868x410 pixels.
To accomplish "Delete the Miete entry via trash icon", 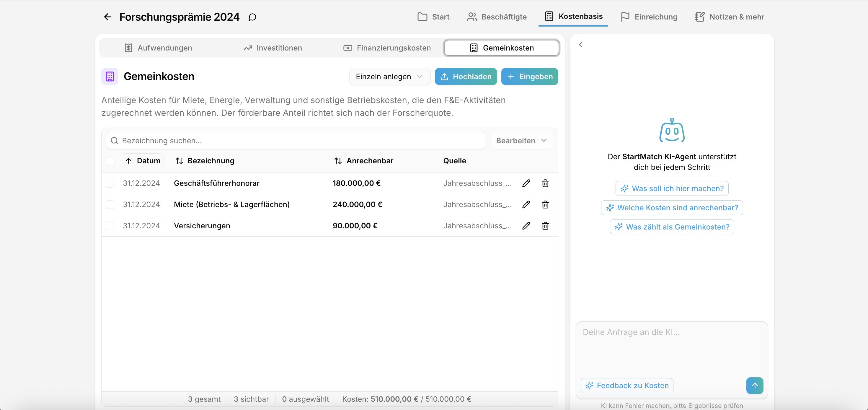I will coord(545,204).
